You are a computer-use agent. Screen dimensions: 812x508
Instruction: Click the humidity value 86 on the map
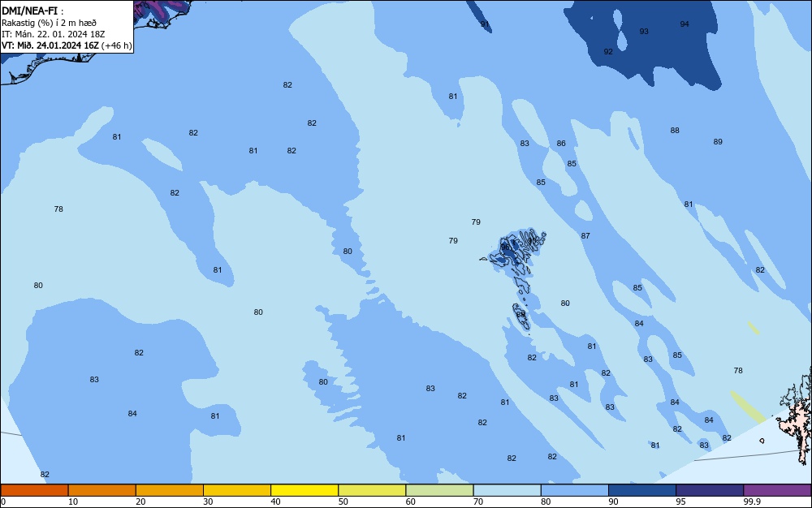tap(561, 144)
